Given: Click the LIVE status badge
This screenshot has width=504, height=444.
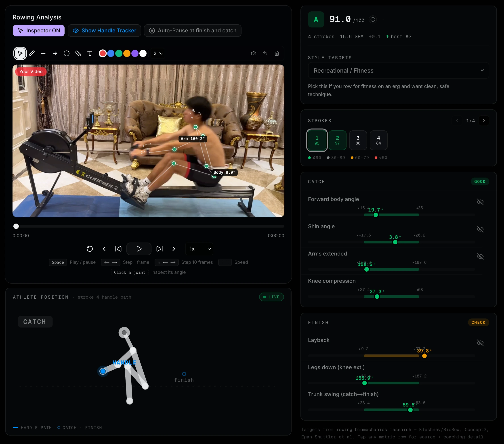Looking at the screenshot, I should [271, 297].
